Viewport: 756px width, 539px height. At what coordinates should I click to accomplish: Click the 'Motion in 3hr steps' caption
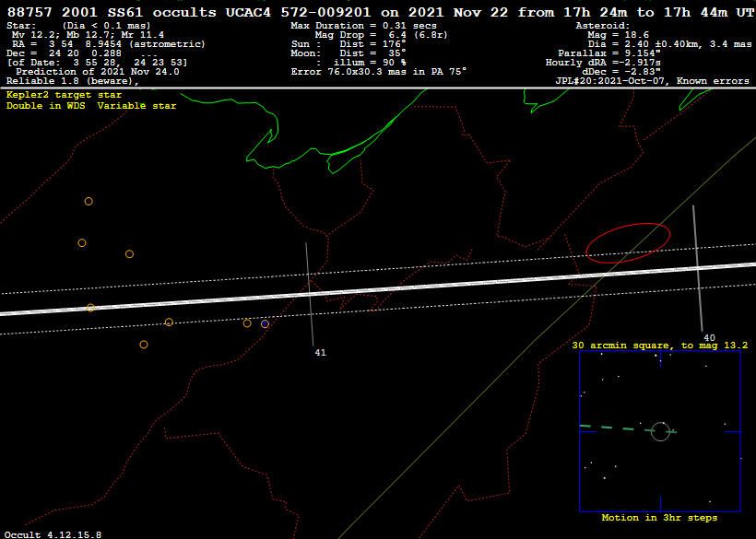[659, 517]
